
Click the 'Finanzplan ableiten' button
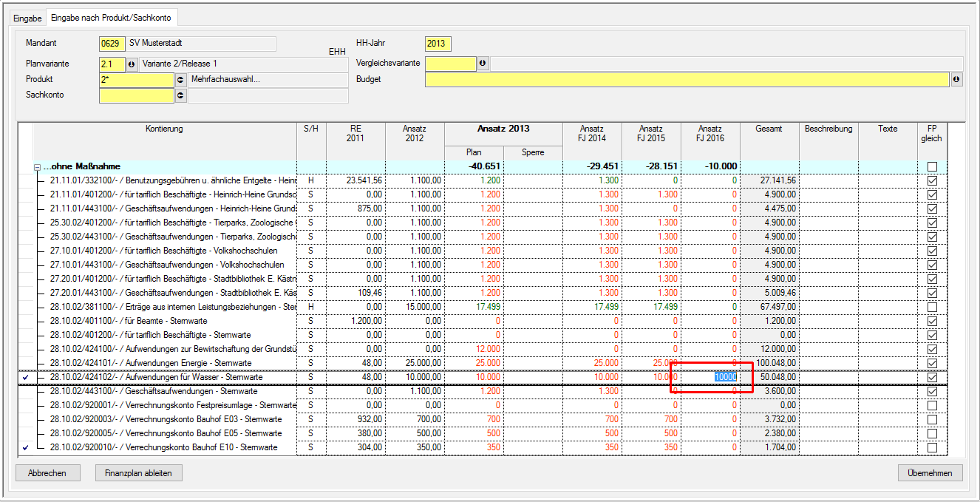pyautogui.click(x=139, y=473)
